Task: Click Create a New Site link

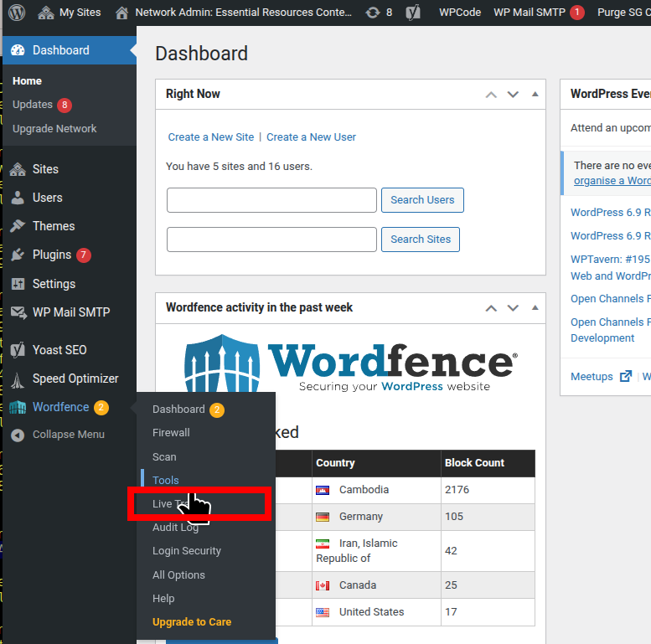Action: (211, 137)
